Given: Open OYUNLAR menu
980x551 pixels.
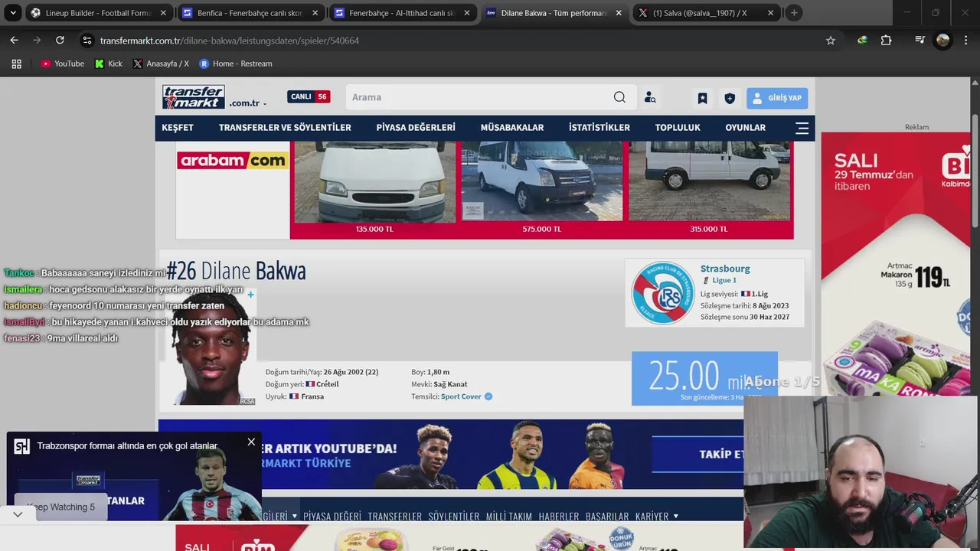Looking at the screenshot, I should (746, 128).
